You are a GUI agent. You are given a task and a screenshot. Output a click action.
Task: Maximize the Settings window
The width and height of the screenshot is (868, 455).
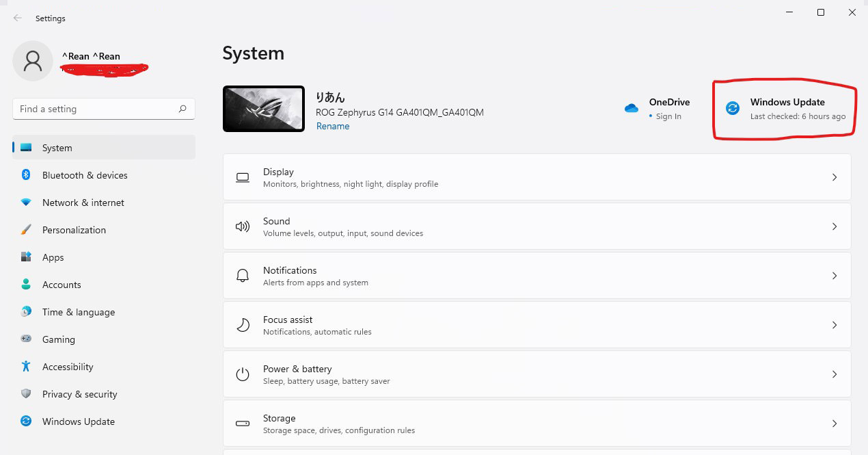pyautogui.click(x=821, y=12)
